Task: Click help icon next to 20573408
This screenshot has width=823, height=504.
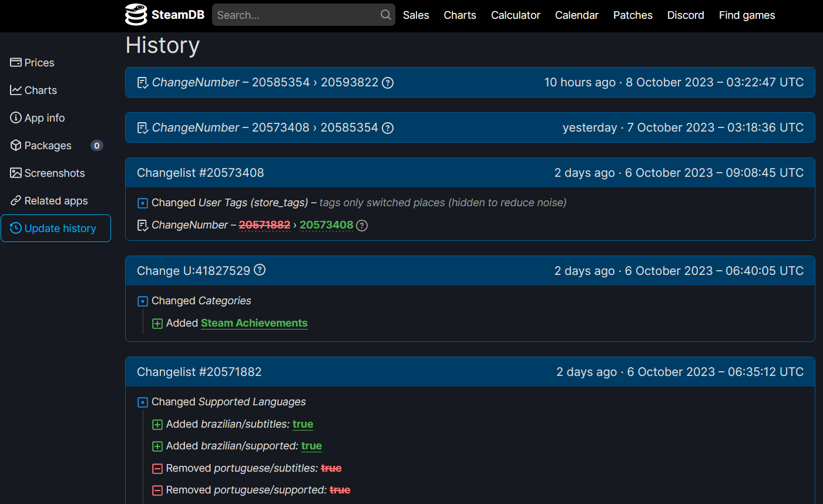Action: [362, 226]
